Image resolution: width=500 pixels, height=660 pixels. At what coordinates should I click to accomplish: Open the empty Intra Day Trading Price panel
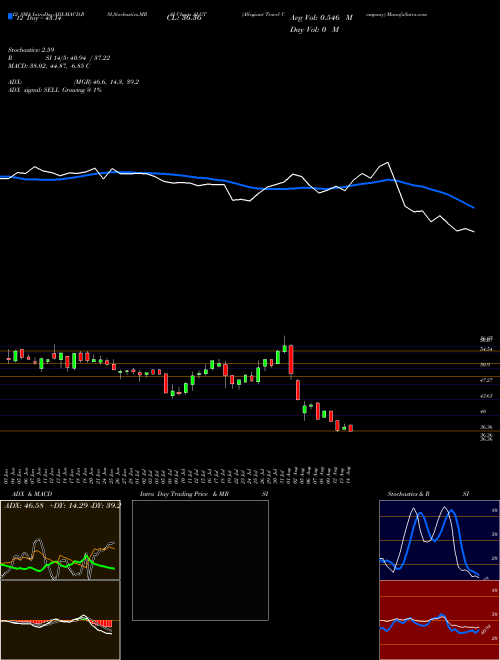tap(200, 560)
